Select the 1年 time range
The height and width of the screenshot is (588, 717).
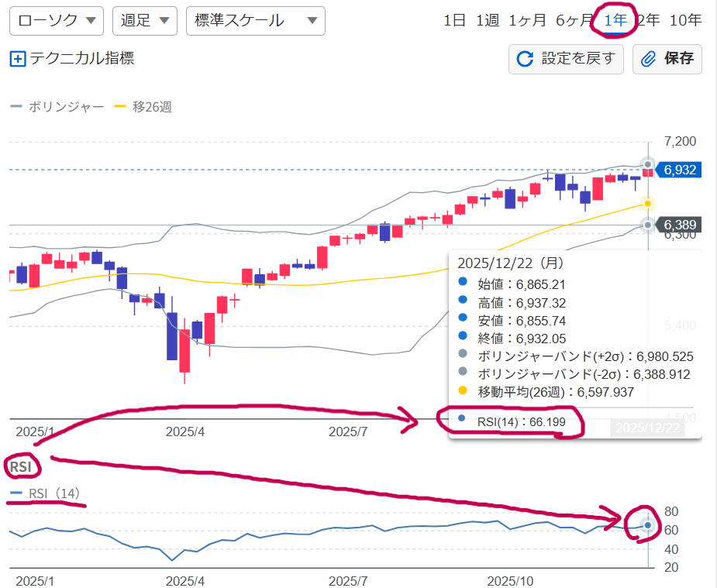point(615,21)
